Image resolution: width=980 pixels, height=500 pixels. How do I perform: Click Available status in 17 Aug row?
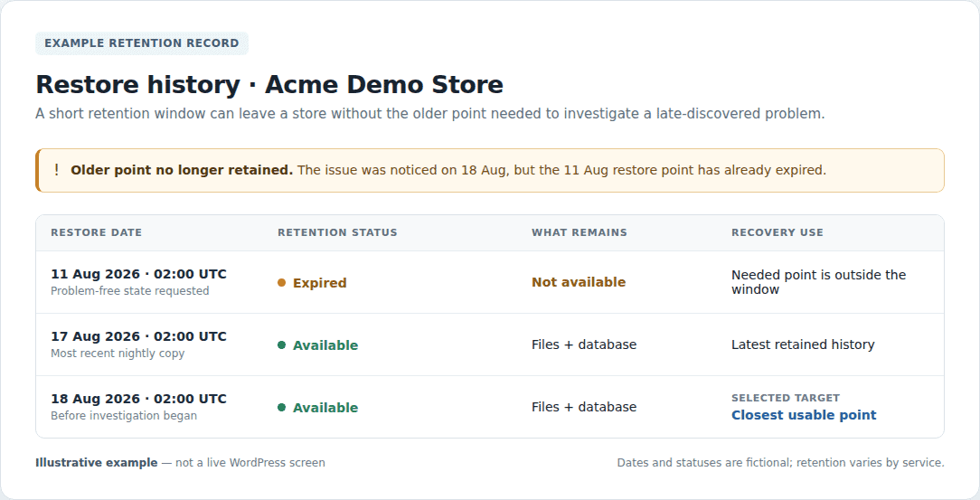point(325,345)
